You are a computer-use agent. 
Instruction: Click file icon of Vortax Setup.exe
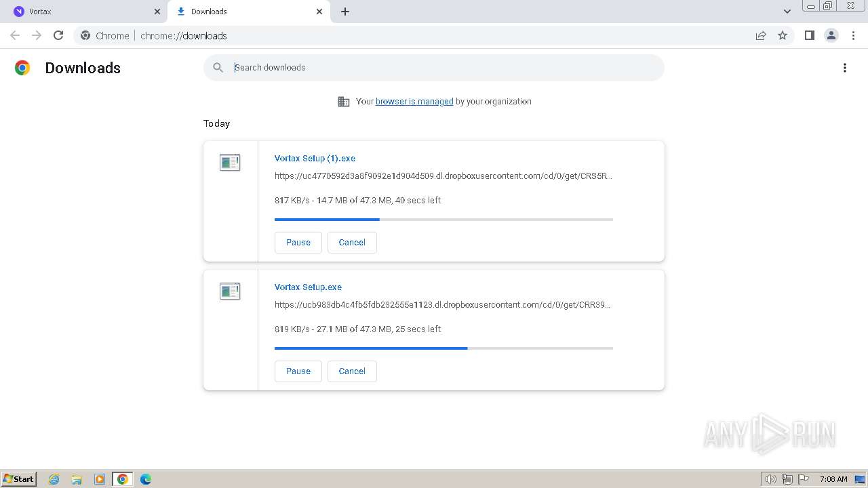(x=230, y=291)
